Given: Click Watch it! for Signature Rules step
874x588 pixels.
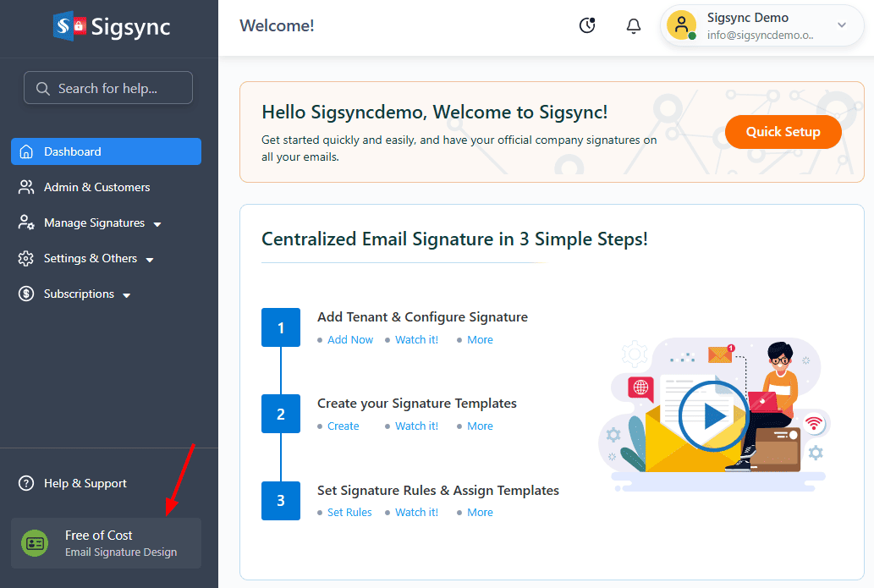Looking at the screenshot, I should (x=416, y=513).
